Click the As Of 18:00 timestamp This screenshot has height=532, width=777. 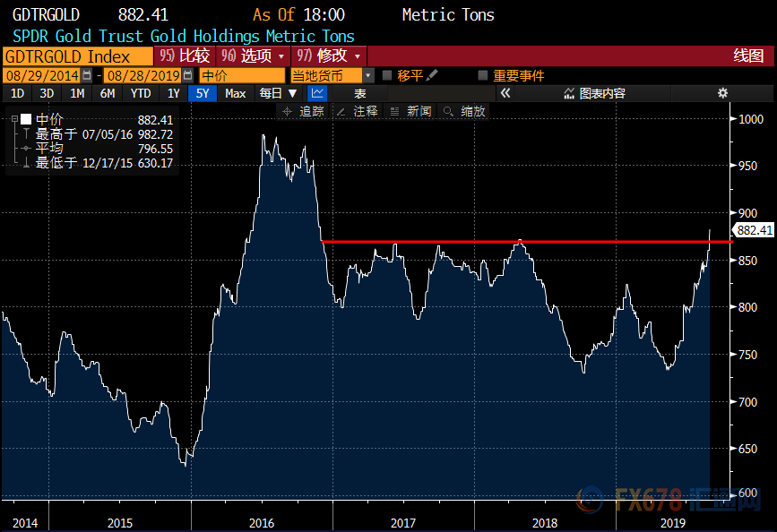pyautogui.click(x=298, y=15)
